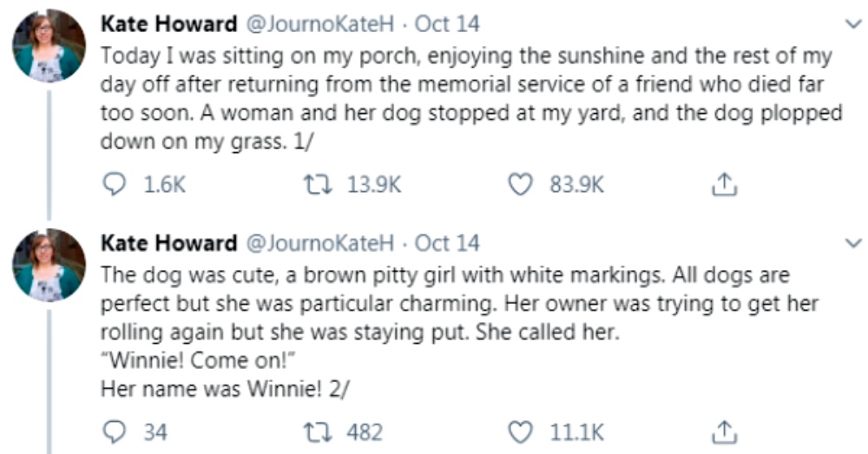Screen dimensions: 868x454
Task: Open the first tweet's chevron dropdown menu
Action: click(x=853, y=23)
